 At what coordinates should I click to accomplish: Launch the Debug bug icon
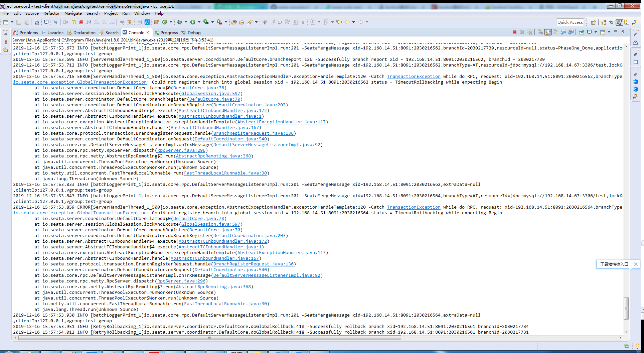(x=179, y=22)
